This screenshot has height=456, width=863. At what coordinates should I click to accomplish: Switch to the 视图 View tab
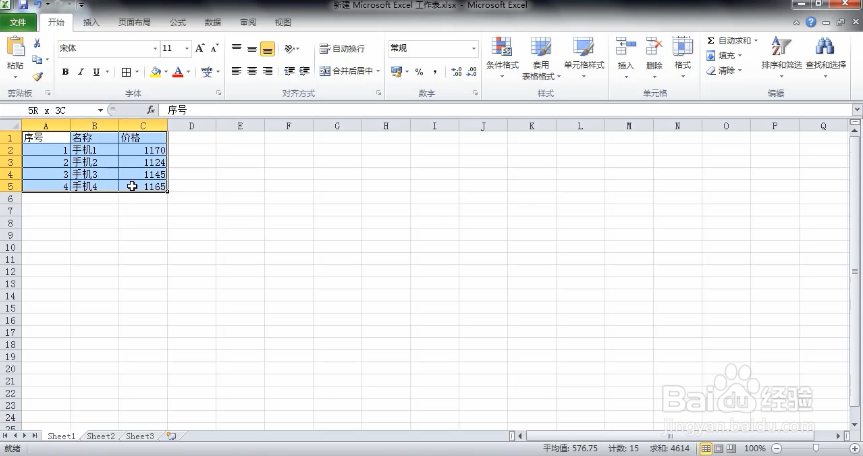point(283,23)
